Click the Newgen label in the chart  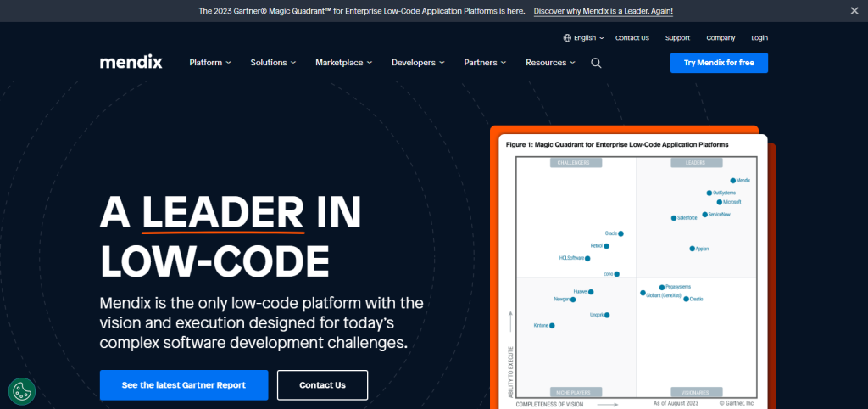(561, 300)
